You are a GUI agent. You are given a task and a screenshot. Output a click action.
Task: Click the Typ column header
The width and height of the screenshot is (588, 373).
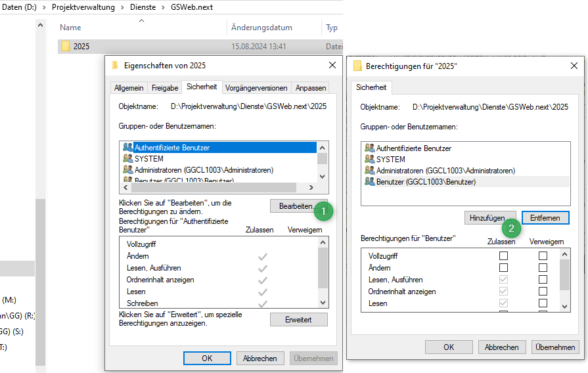pos(332,28)
